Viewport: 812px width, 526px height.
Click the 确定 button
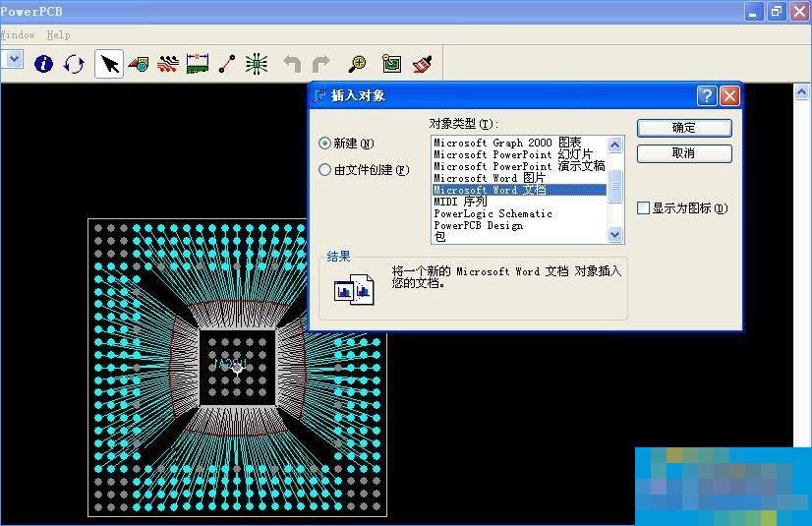[684, 128]
